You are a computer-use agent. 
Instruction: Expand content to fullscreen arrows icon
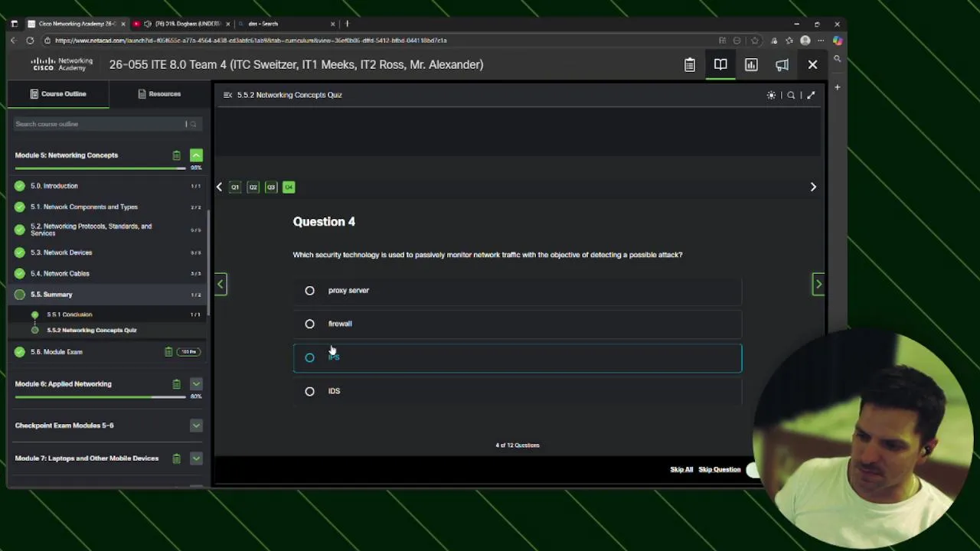[811, 95]
